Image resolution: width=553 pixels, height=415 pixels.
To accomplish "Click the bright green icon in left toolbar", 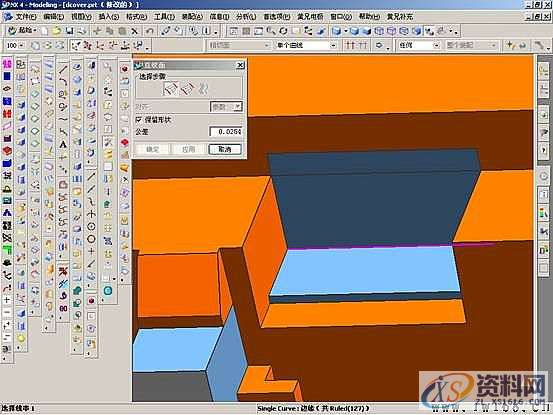I will pyautogui.click(x=7, y=250).
